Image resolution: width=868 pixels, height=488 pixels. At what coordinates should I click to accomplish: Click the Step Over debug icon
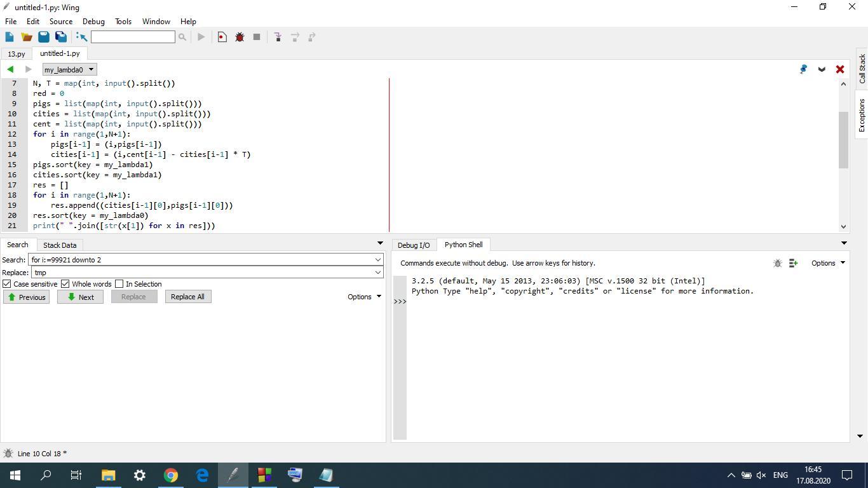[295, 37]
